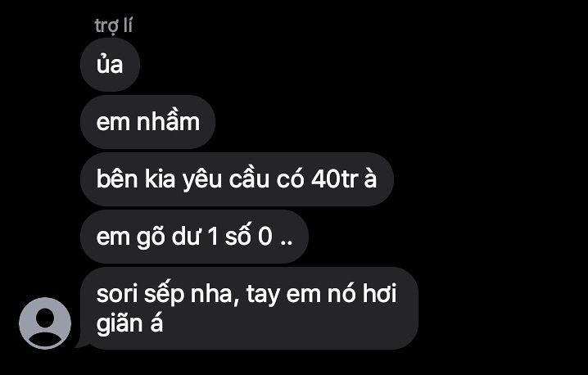Screen dimensions: 588x375
Task: Click the sender name "trợ lí"
Action: tap(113, 26)
